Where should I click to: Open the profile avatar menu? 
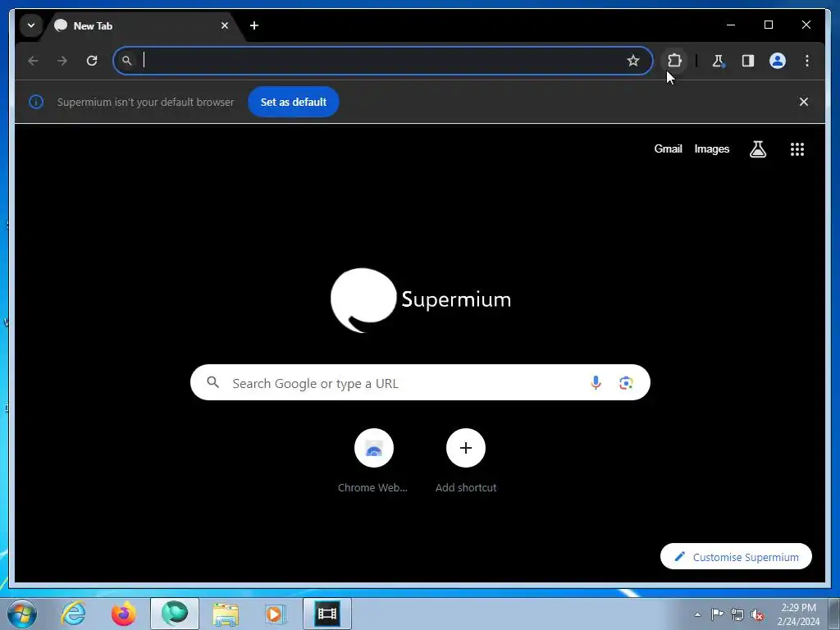(778, 61)
